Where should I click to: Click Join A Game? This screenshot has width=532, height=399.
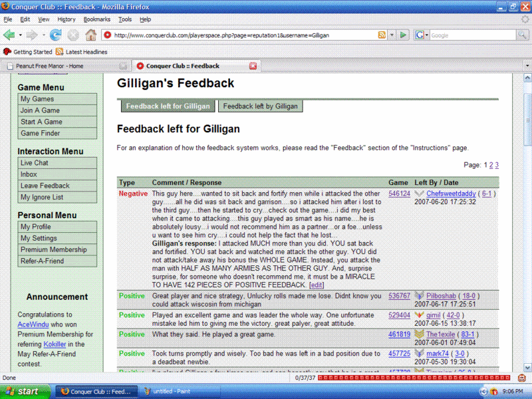tap(57, 110)
